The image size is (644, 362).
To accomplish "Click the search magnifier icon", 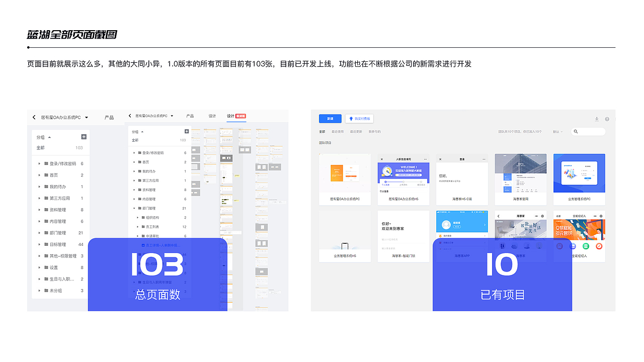I will 575,131.
